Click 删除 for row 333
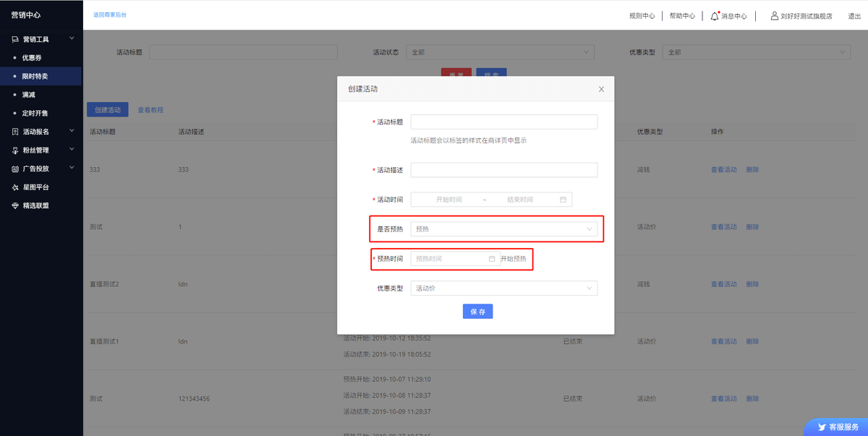 click(x=752, y=170)
